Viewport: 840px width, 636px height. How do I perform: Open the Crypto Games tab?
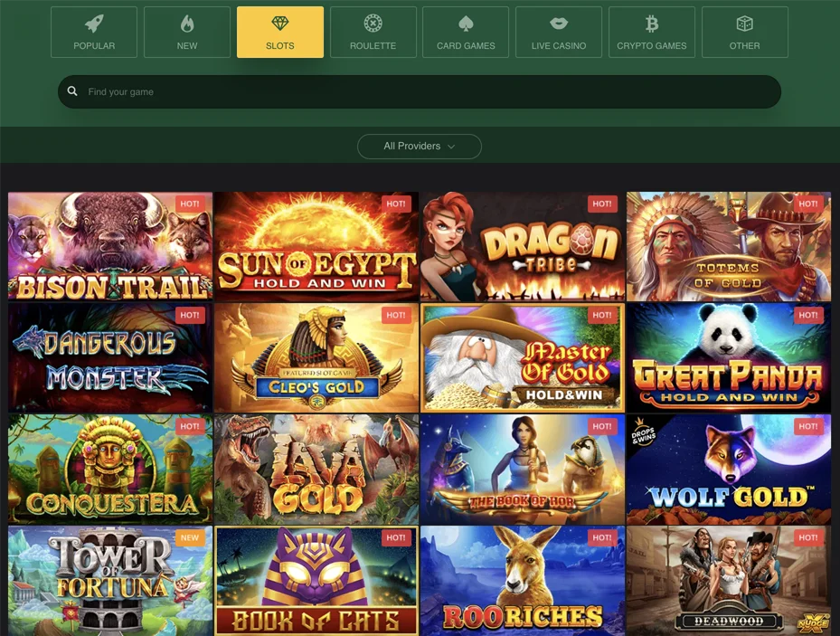pos(651,33)
